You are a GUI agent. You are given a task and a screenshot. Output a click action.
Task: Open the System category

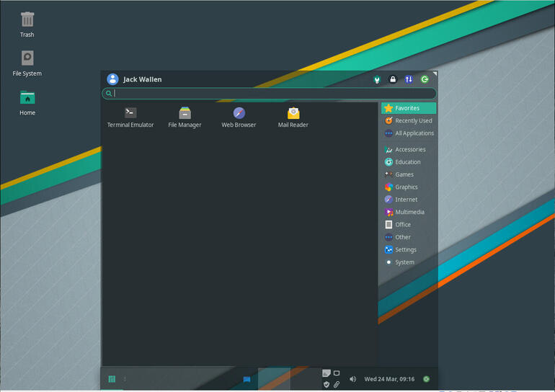pos(409,262)
